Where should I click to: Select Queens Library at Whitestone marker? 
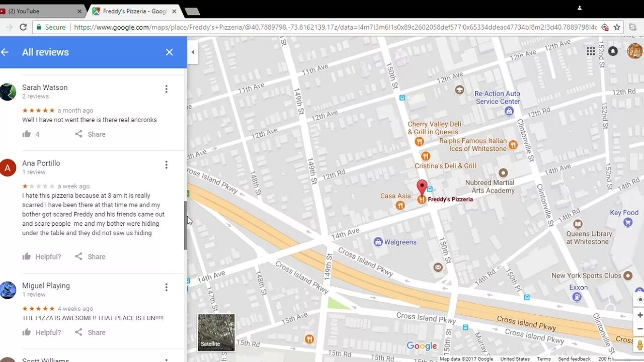[578, 224]
